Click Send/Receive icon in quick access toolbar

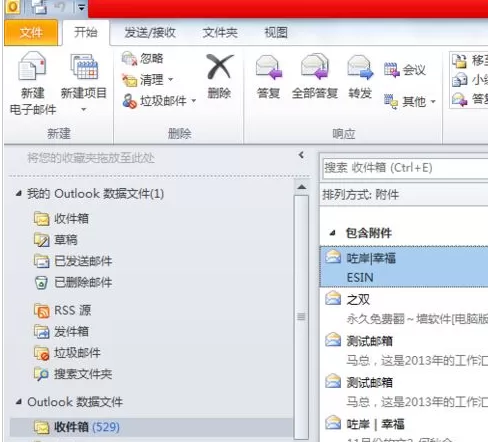pyautogui.click(x=39, y=7)
